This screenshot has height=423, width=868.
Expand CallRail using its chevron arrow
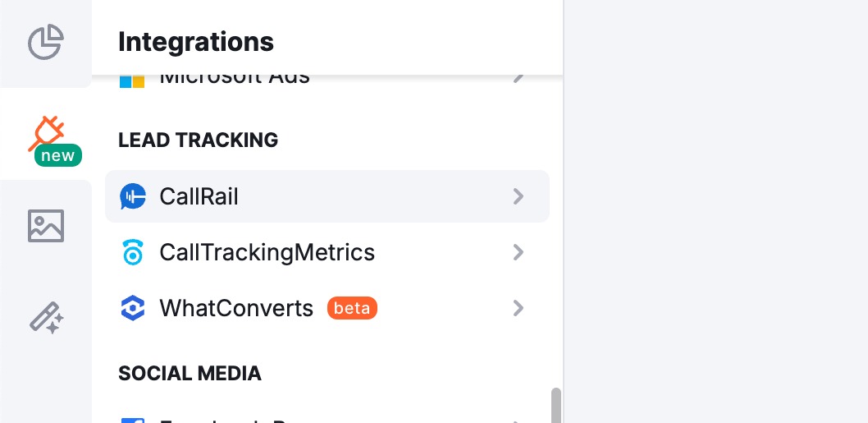(518, 196)
